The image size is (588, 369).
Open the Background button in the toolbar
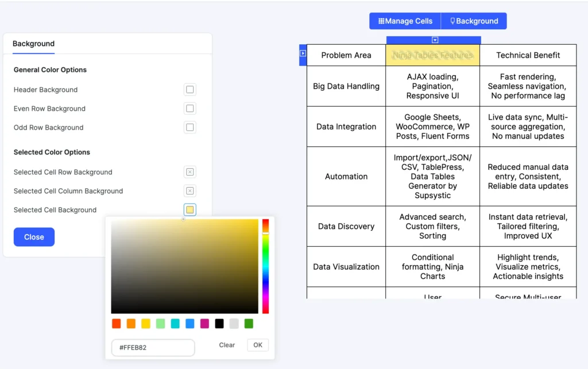tap(474, 21)
